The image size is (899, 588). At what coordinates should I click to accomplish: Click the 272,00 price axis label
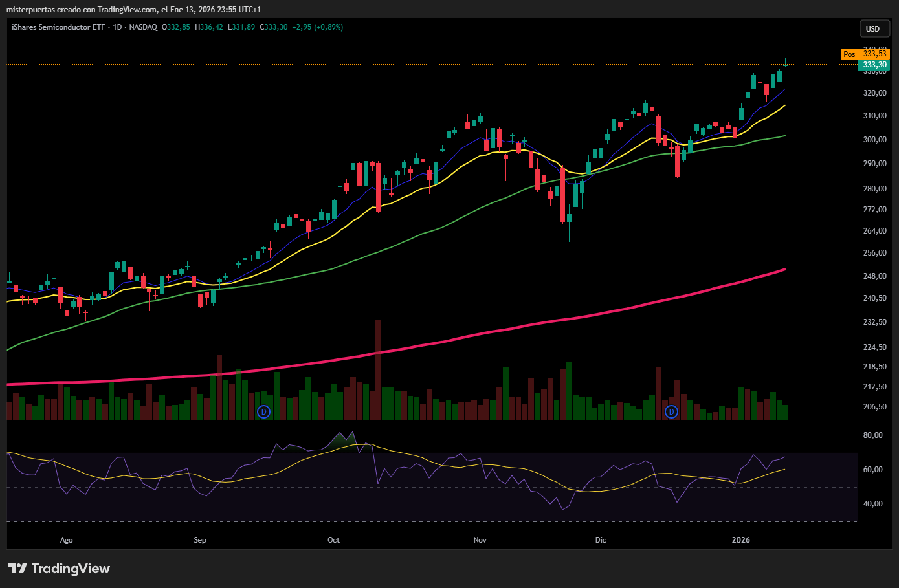point(874,210)
